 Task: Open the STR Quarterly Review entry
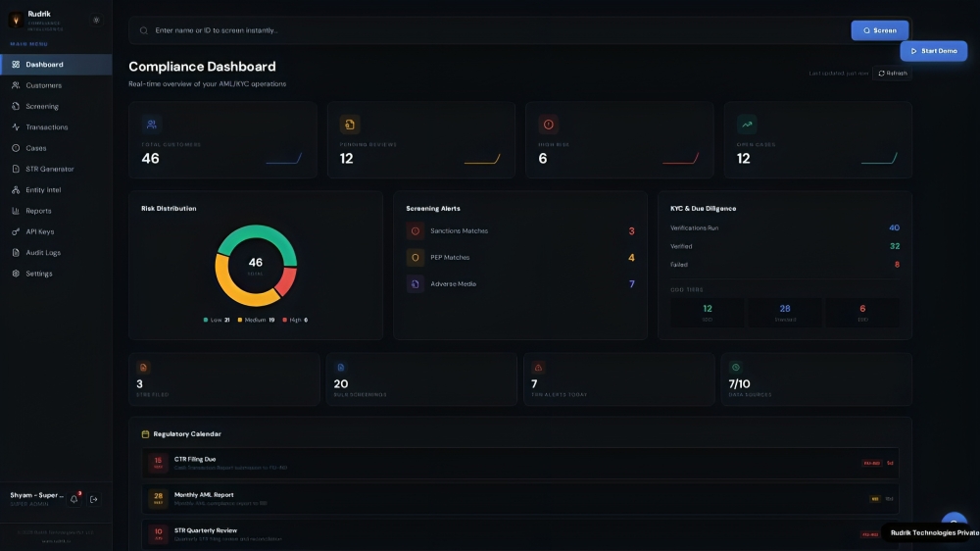click(x=520, y=534)
